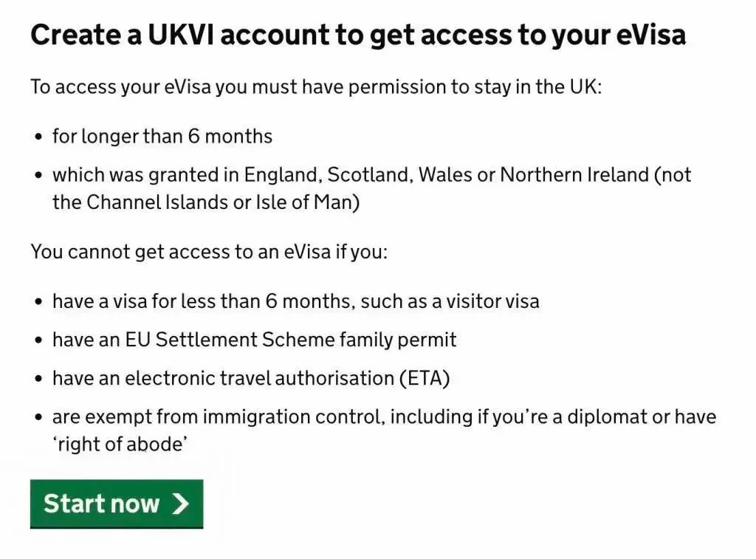Click the 'which was granted in England' line
Image resolution: width=756 pixels, height=559 pixels.
pyautogui.click(x=372, y=174)
